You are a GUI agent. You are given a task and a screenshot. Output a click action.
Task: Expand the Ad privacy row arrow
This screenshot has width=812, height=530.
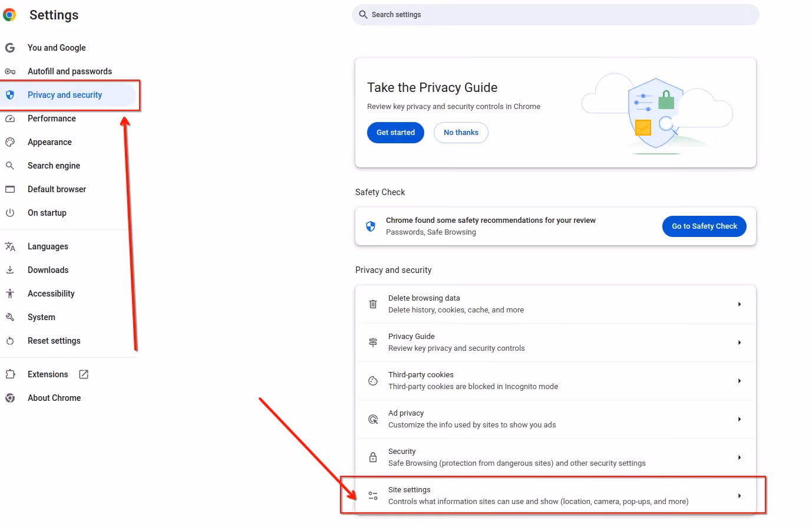click(740, 419)
